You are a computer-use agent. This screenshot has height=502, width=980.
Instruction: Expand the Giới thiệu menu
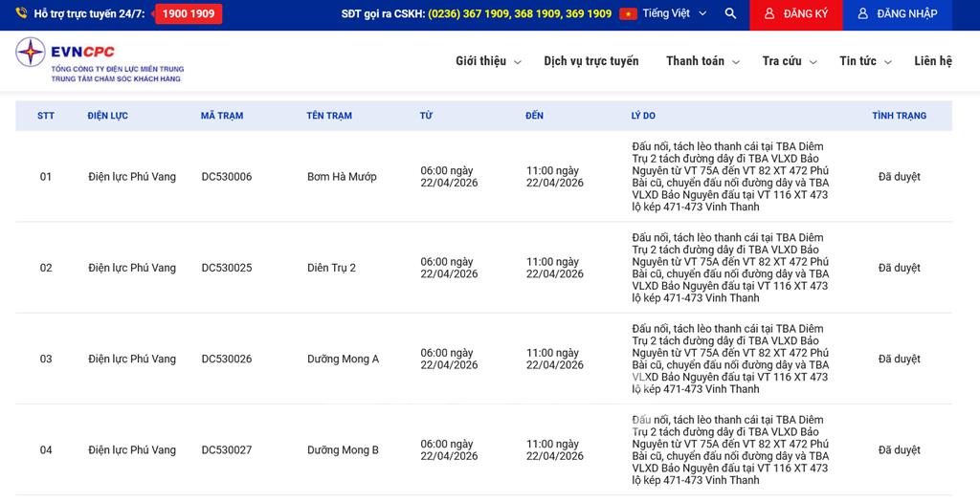(x=488, y=61)
